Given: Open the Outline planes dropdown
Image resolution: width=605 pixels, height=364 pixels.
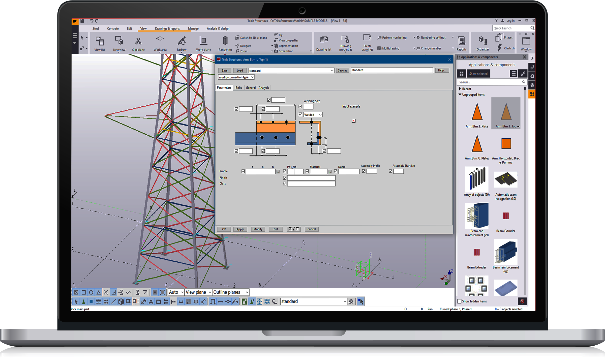Looking at the screenshot, I should coord(231,292).
